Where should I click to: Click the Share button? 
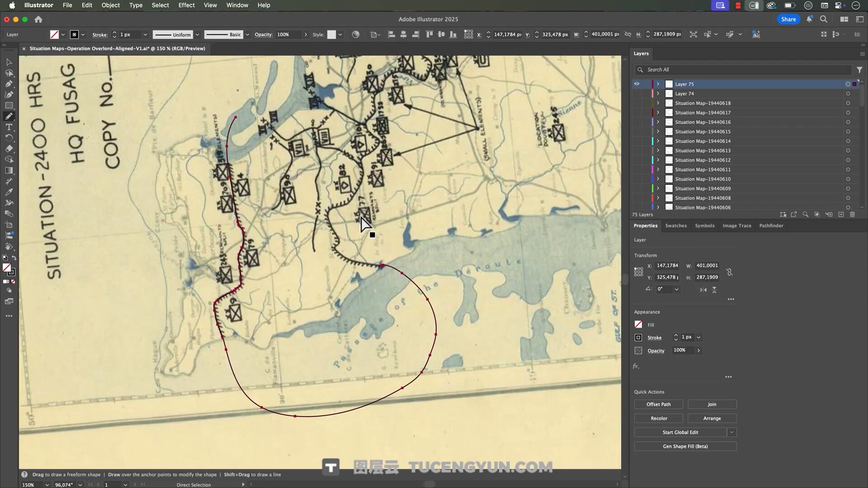tap(788, 19)
